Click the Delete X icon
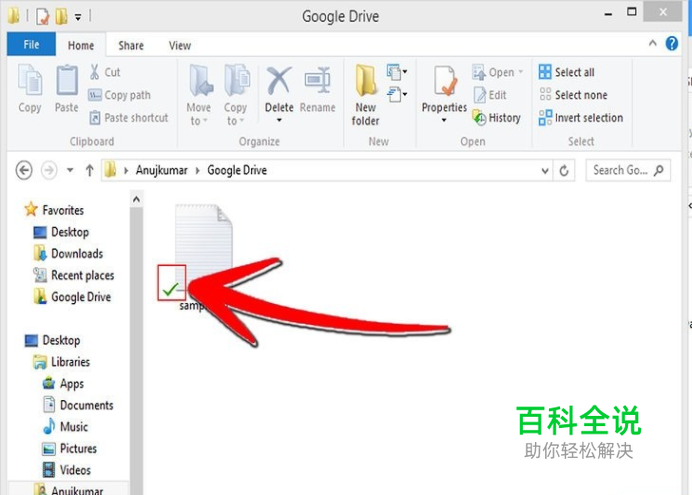The width and height of the screenshot is (692, 495). pyautogui.click(x=279, y=81)
